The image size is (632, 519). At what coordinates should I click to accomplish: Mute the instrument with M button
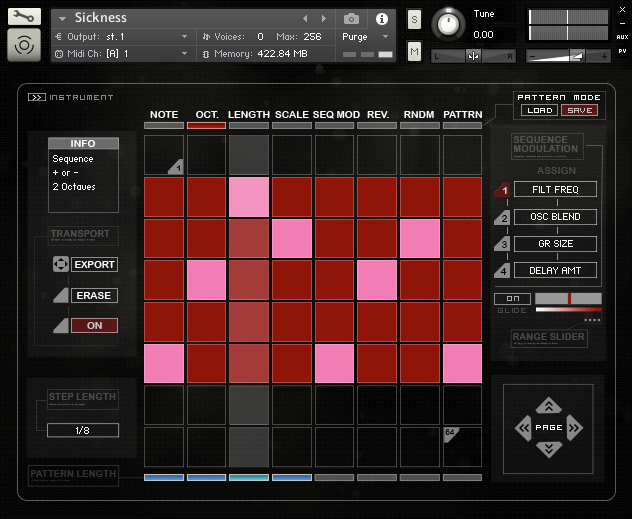[x=415, y=51]
